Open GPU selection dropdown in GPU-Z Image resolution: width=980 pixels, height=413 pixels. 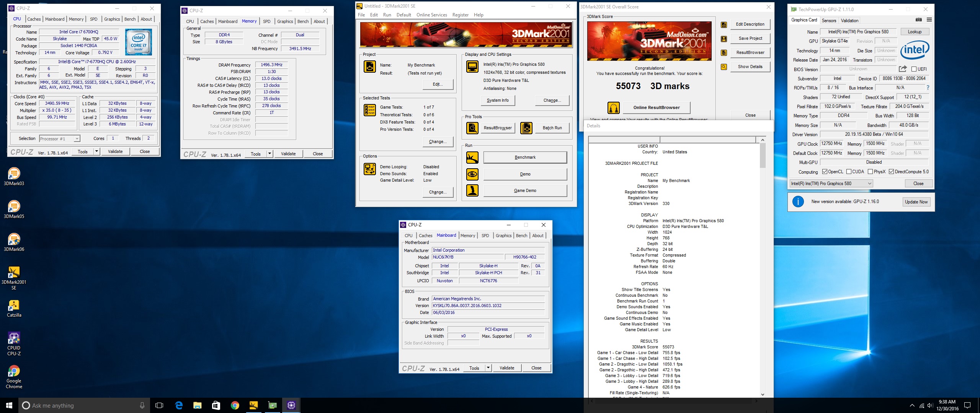[x=831, y=184]
